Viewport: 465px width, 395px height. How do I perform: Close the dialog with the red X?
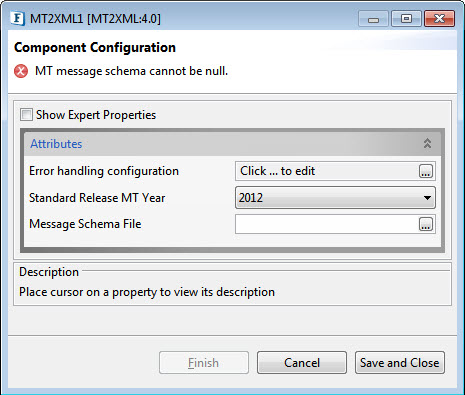pos(439,19)
